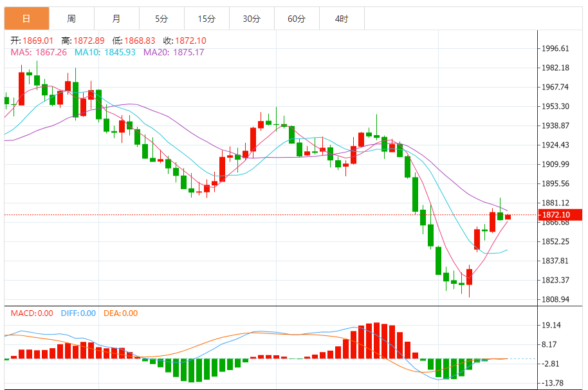588x390 pixels.
Task: Open the 60分 timeframe tab
Action: tap(297, 19)
